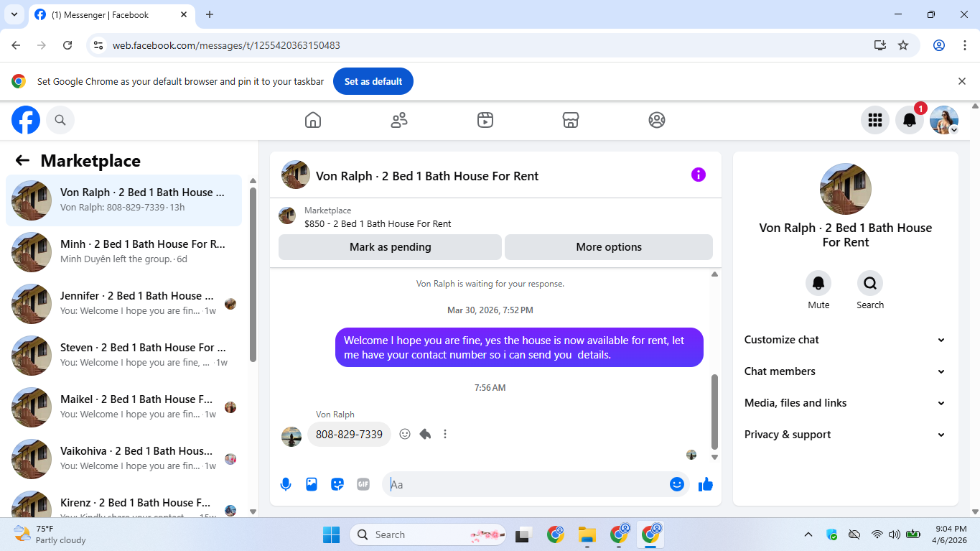This screenshot has width=980, height=551.
Task: Bookmark this page with the star
Action: [x=903, y=45]
